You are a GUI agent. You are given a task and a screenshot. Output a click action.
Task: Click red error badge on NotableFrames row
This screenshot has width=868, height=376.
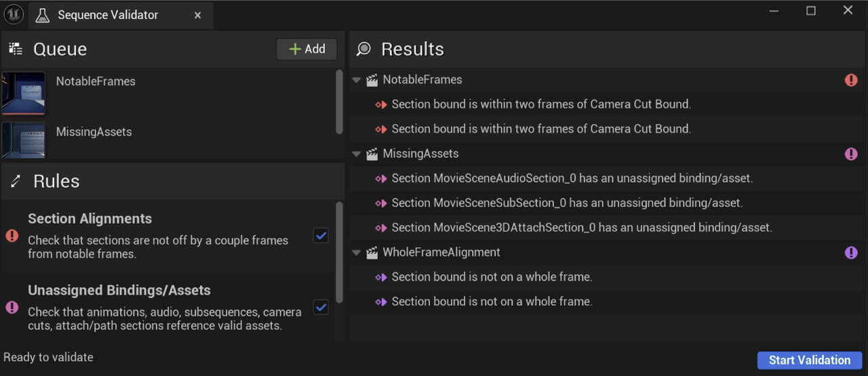coord(851,80)
